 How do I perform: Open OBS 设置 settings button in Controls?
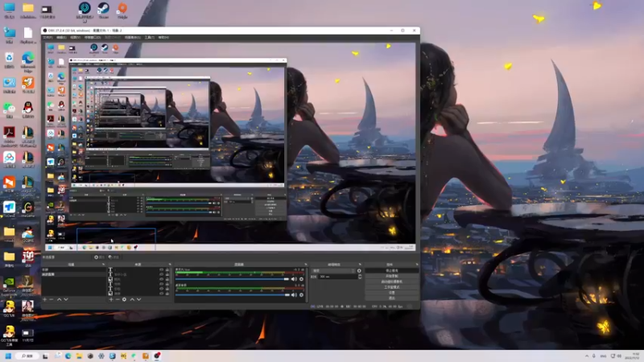[x=392, y=293]
